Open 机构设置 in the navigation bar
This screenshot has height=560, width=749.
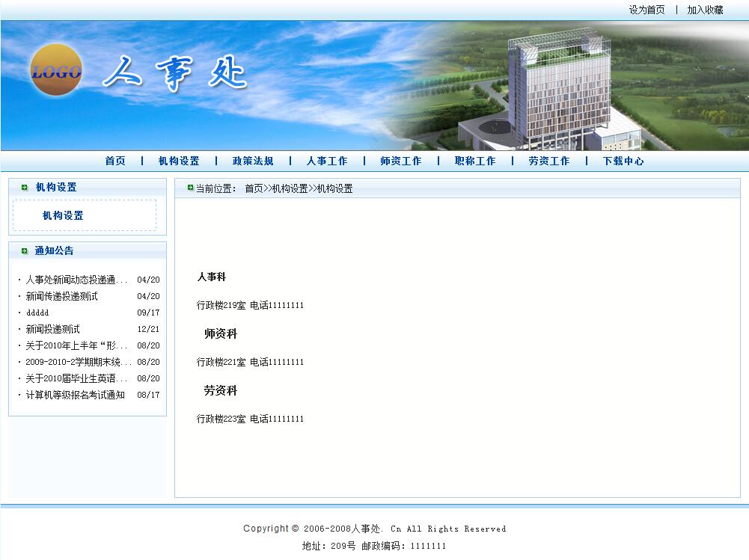pyautogui.click(x=179, y=161)
